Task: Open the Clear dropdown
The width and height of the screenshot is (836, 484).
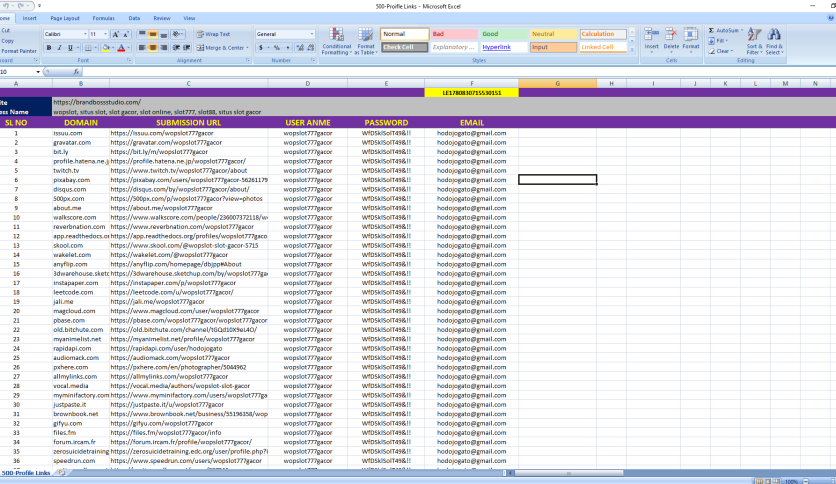Action: 721,51
